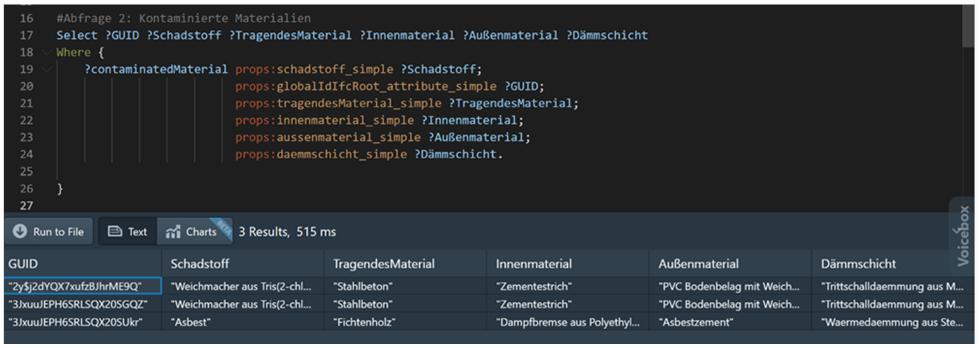Select the "Asbest" Schadstoff result cell
Viewport: 980px width, 348px height.
191,322
